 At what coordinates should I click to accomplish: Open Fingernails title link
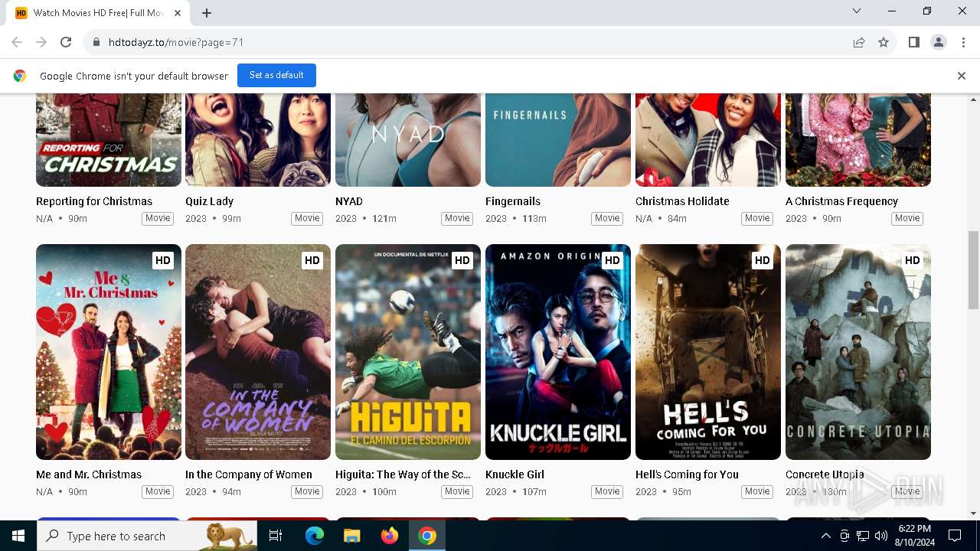513,201
